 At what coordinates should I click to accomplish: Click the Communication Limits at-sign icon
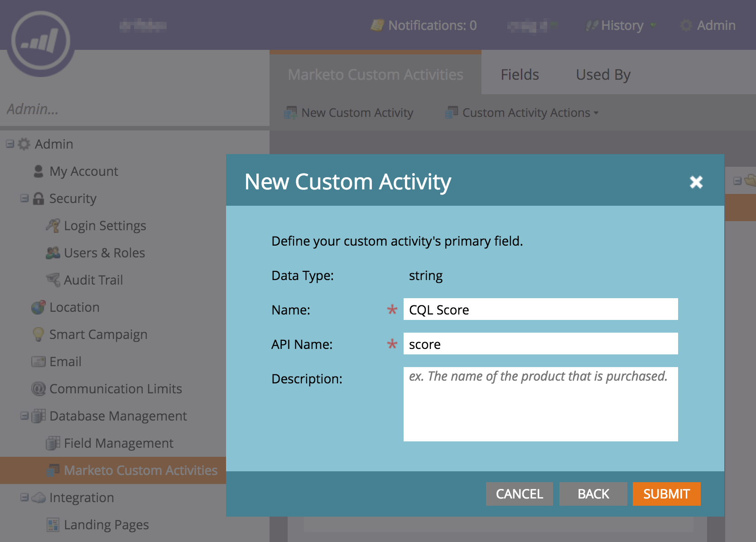tap(39, 389)
